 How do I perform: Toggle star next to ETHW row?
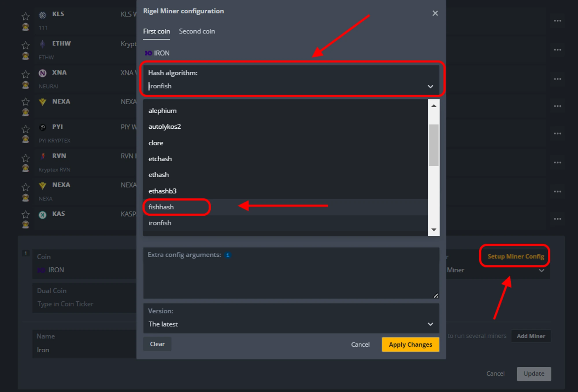pos(26,45)
